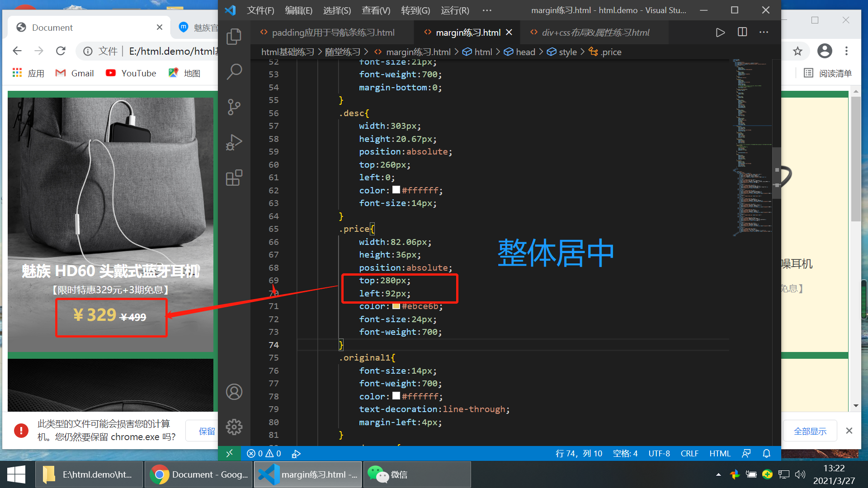Go forward in the Chrome window

click(39, 51)
